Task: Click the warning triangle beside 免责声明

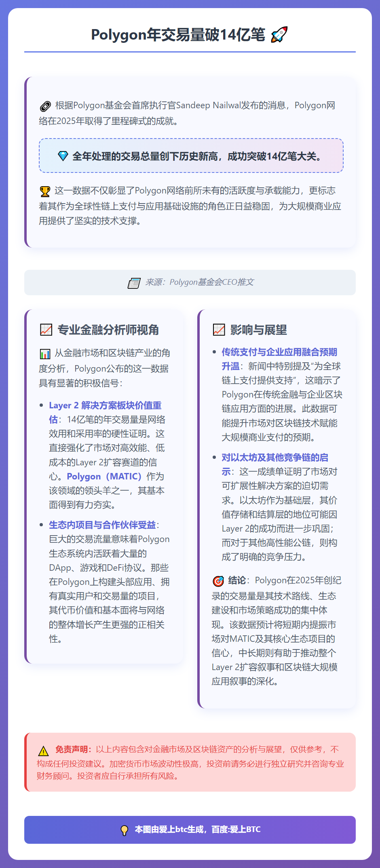Action: tap(43, 751)
